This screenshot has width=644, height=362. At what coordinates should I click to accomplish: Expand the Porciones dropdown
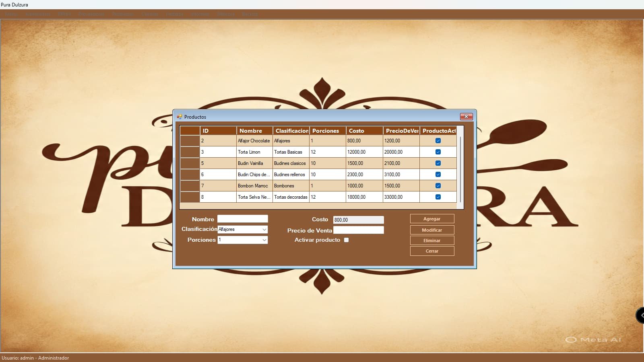coord(264,240)
